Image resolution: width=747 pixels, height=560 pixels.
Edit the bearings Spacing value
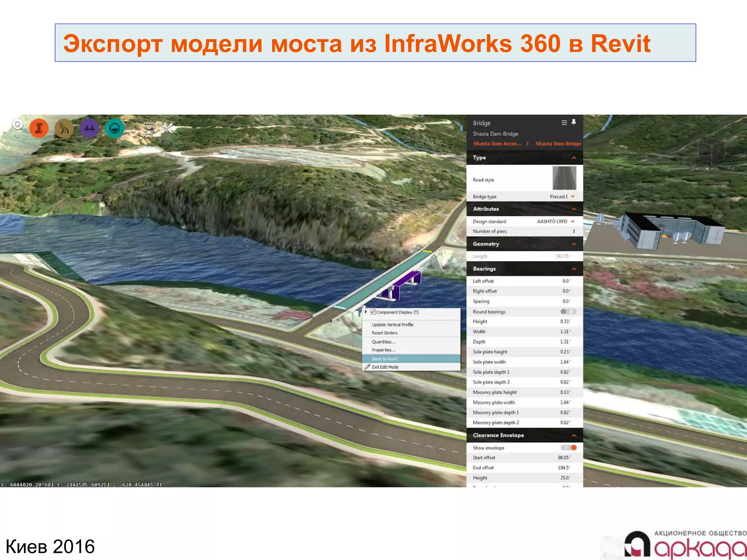point(566,302)
